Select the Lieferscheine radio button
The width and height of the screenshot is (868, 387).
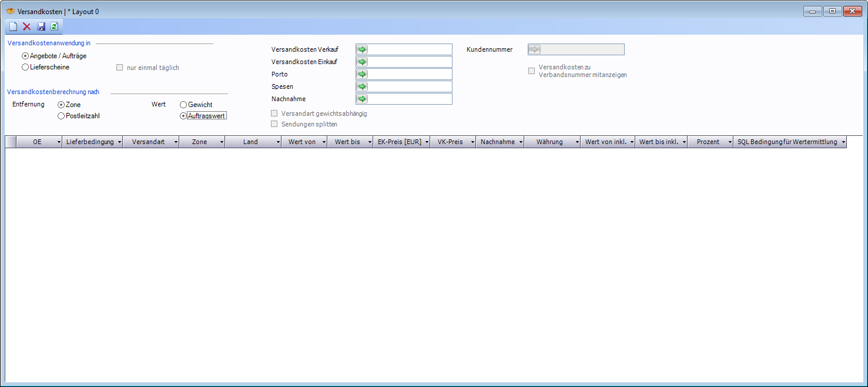[x=25, y=68]
